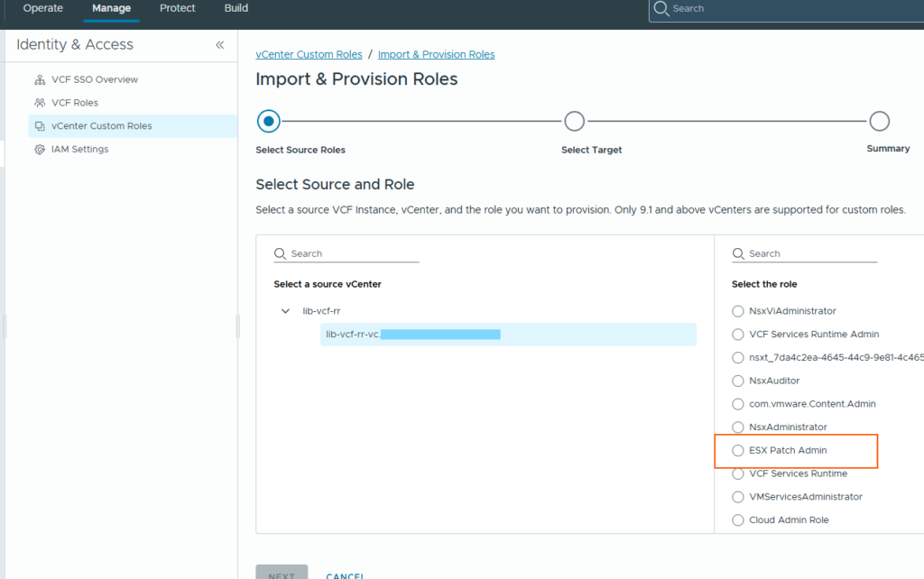Click the vCenter Custom Roles breadcrumb link
Image resolution: width=924 pixels, height=579 pixels.
309,54
